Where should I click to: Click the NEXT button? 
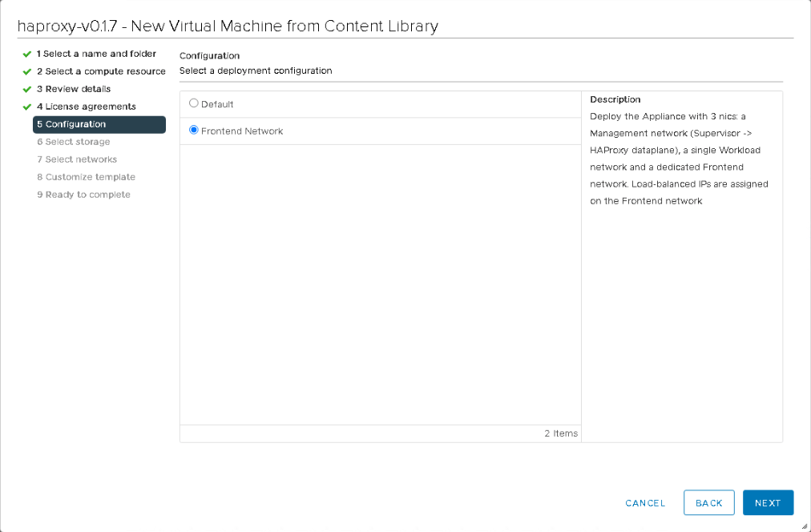768,502
